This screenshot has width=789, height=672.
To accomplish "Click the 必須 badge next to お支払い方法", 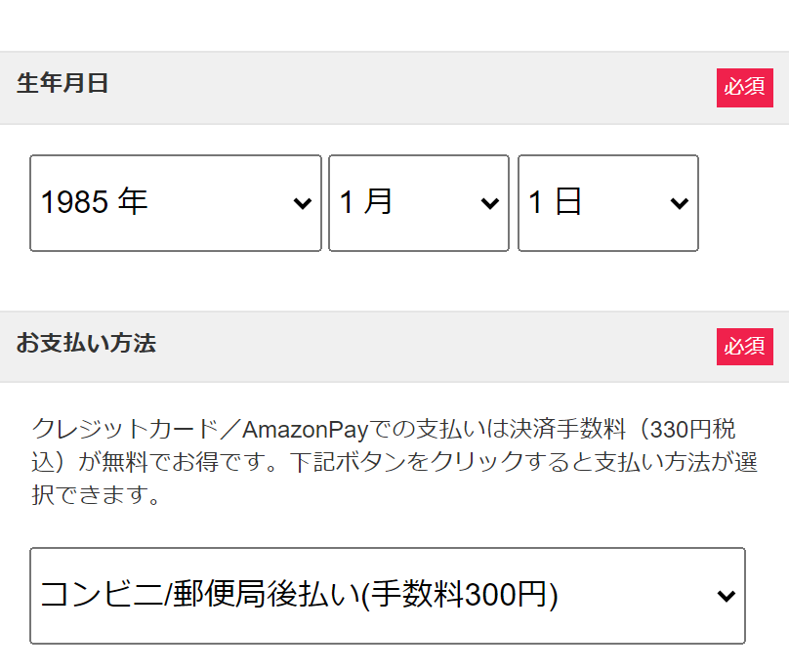I will [x=745, y=347].
